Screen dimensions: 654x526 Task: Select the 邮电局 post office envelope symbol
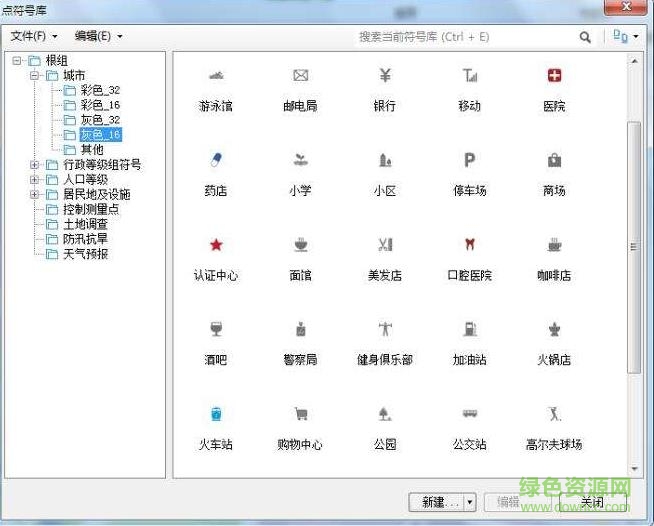pyautogui.click(x=300, y=77)
